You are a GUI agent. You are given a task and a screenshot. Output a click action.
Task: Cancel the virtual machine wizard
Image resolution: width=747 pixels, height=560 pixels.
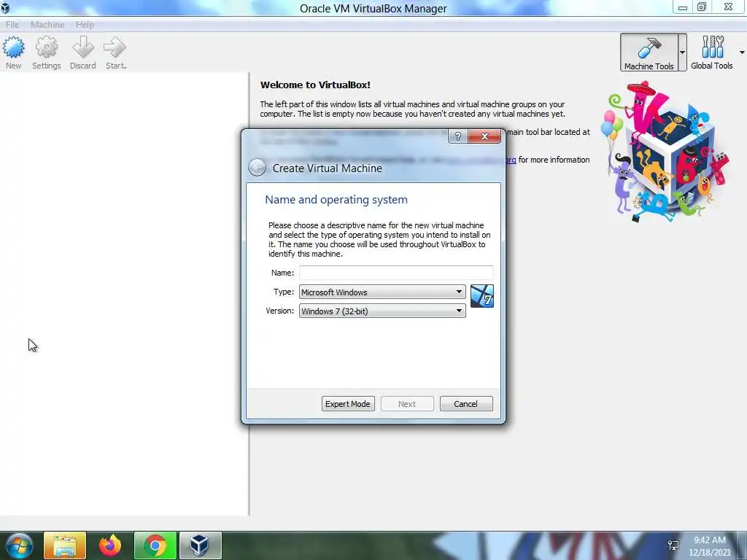point(466,404)
